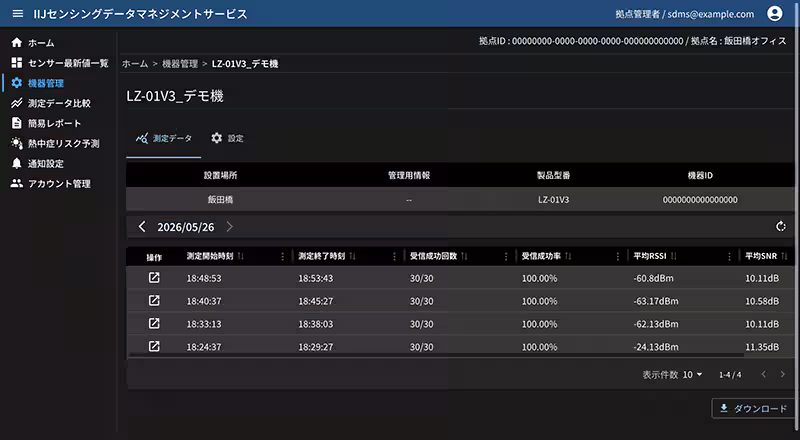Select 測定データ比較 in the sidebar

pyautogui.click(x=59, y=103)
